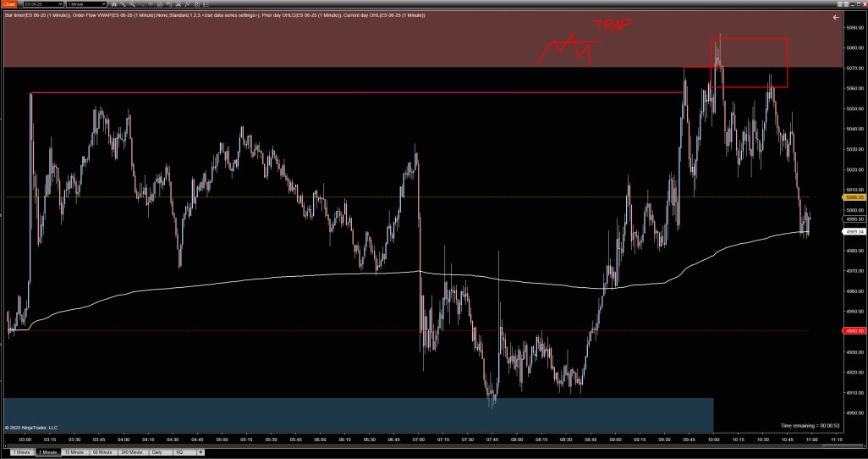
Task: Switch to the Daily tab
Action: pos(161,452)
